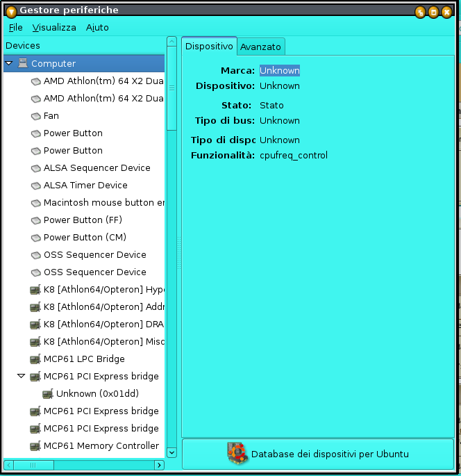Click the Unknown (0x01dd) device icon
The image size is (461, 476).
click(48, 394)
